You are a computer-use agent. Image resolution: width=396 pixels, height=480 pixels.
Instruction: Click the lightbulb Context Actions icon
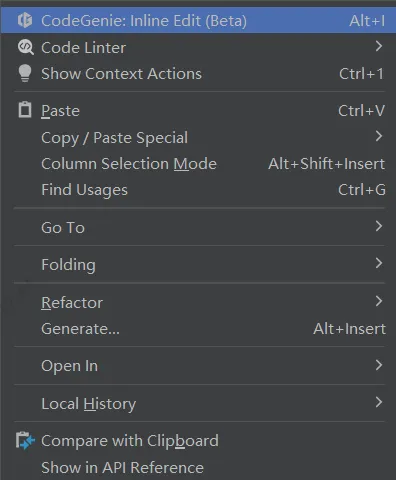(25, 73)
